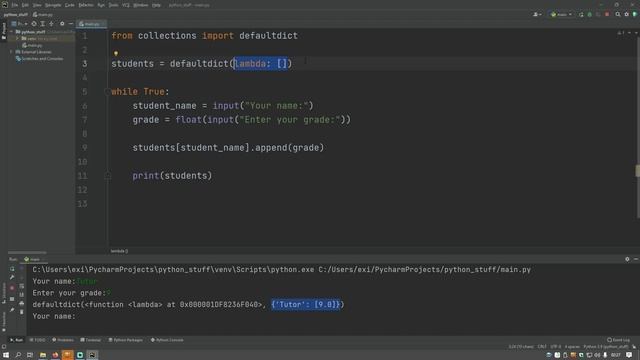Select the main.py editor tab
640x360 pixels.
[x=91, y=24]
